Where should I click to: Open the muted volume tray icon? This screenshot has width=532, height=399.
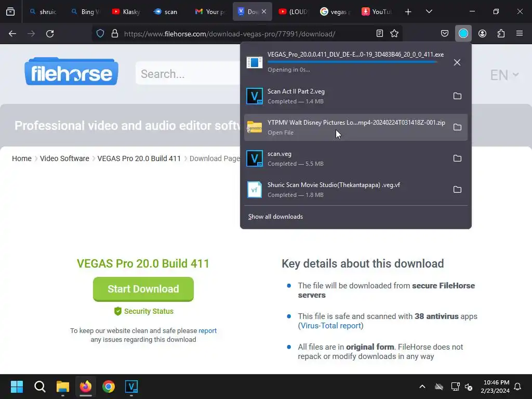tap(469, 387)
